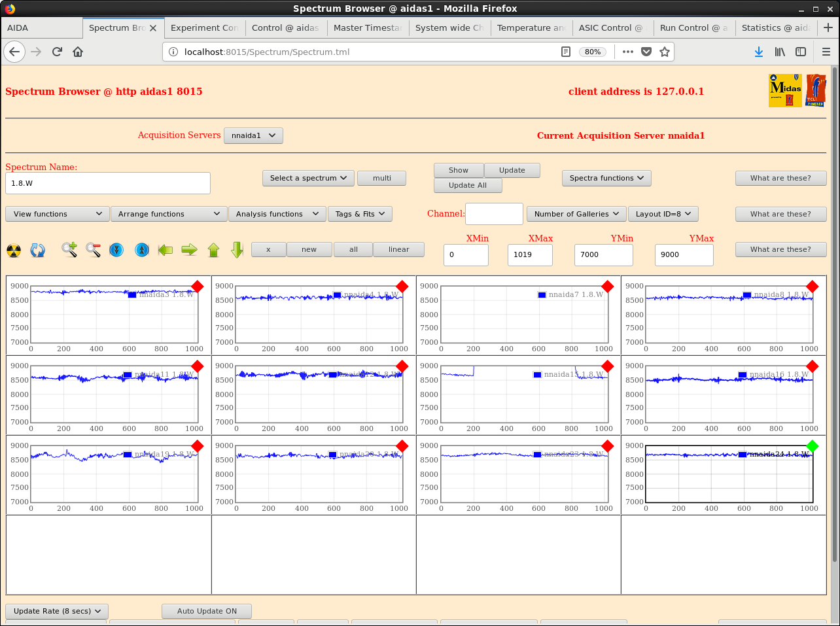Open Firefox downloads panel
The image size is (840, 626).
[x=759, y=52]
